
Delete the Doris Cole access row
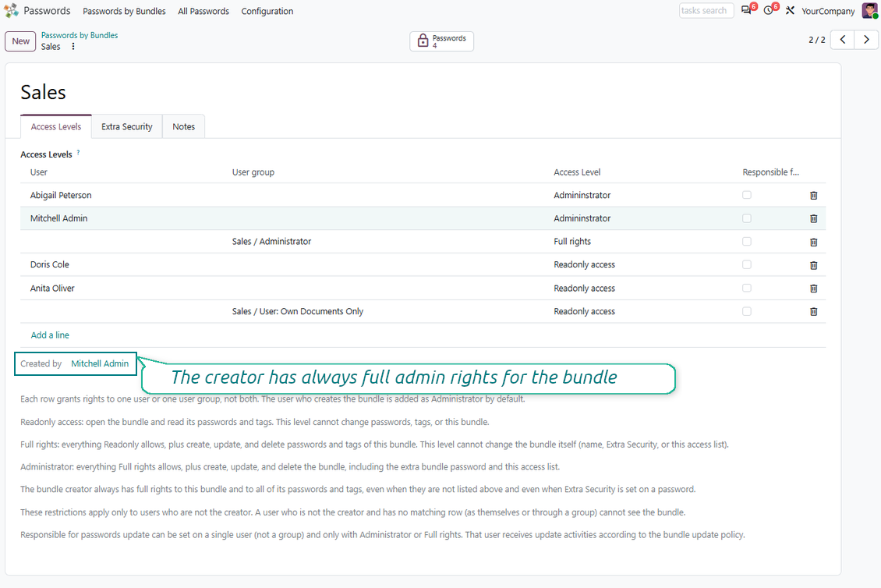click(x=814, y=265)
